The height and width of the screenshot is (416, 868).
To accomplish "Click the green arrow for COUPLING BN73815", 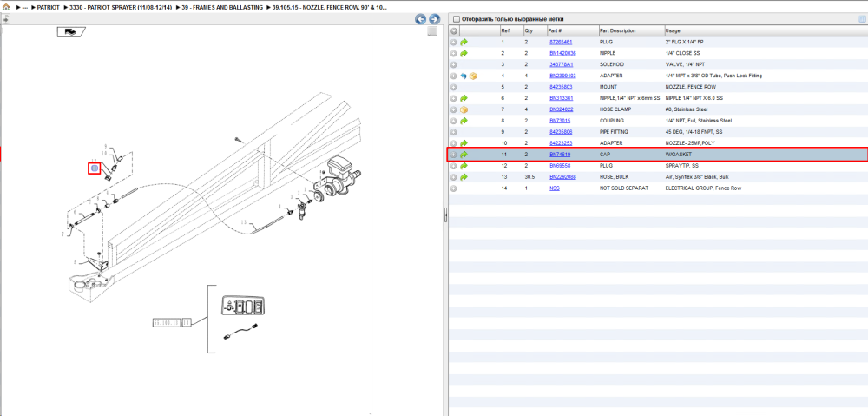I will pyautogui.click(x=464, y=121).
